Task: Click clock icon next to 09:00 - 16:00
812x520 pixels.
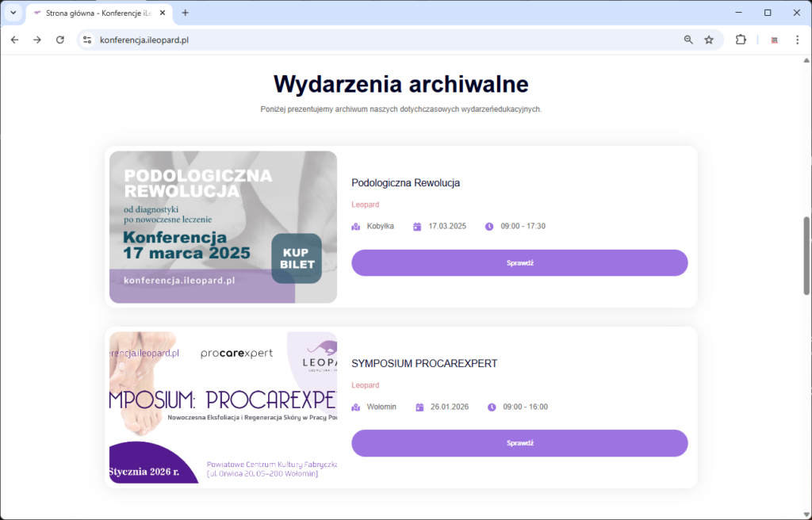Action: click(x=492, y=407)
